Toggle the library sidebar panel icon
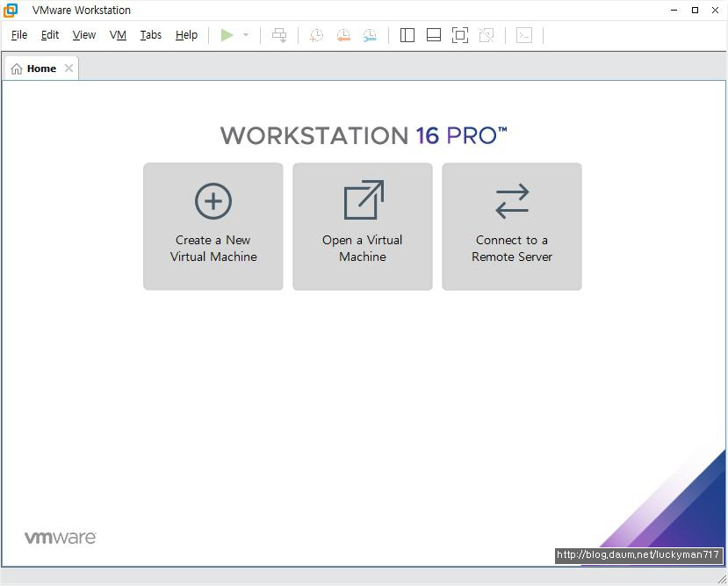The height and width of the screenshot is (586, 728). pyautogui.click(x=407, y=35)
